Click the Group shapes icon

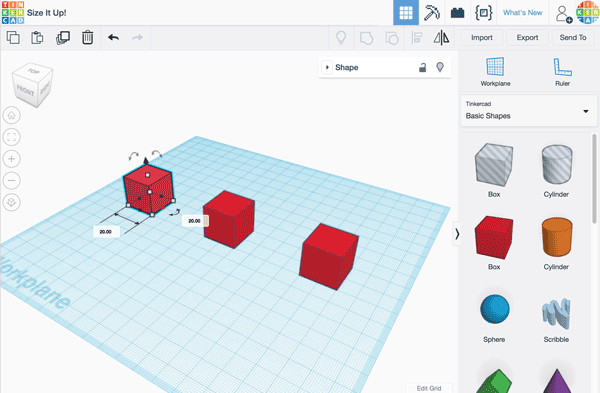[366, 38]
